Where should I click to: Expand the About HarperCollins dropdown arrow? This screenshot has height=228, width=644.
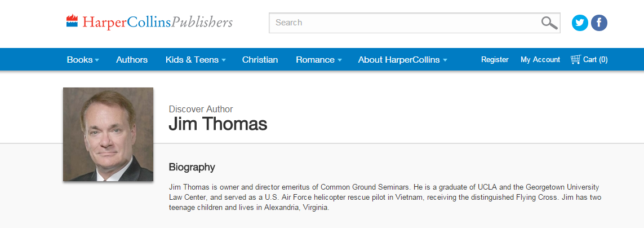click(x=445, y=60)
